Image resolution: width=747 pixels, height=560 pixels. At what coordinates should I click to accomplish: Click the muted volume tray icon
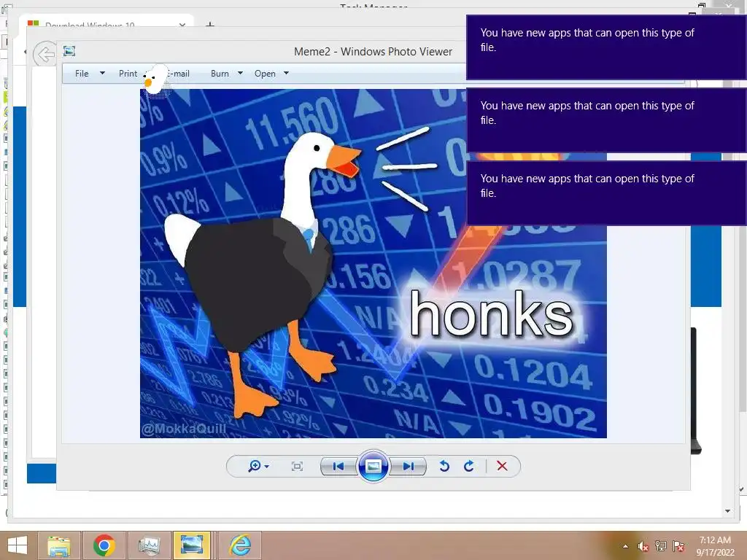pyautogui.click(x=643, y=546)
